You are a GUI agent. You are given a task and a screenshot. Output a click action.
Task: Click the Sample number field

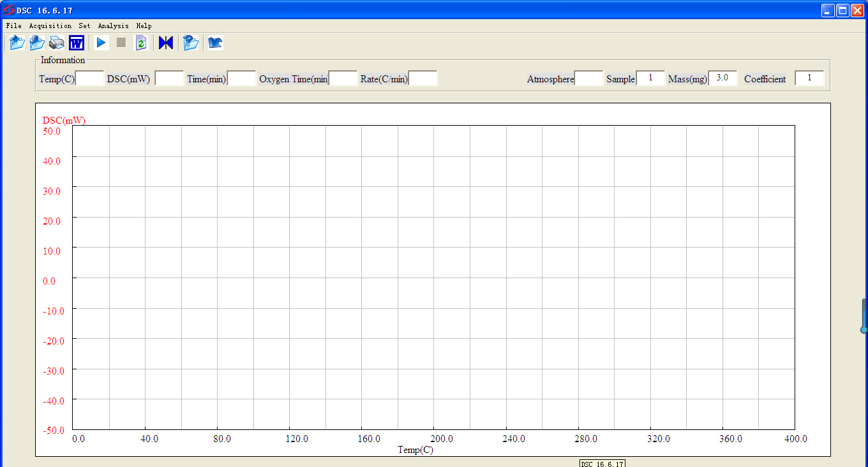point(650,78)
